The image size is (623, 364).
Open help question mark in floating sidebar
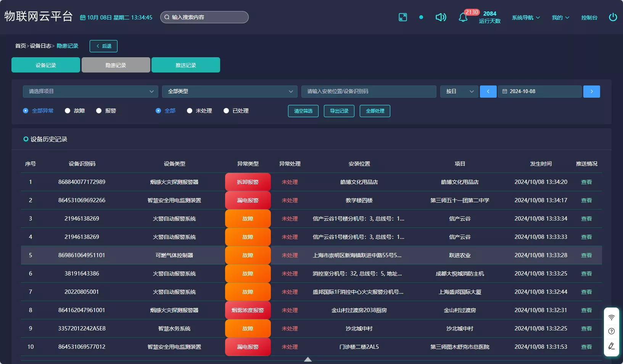(x=612, y=331)
